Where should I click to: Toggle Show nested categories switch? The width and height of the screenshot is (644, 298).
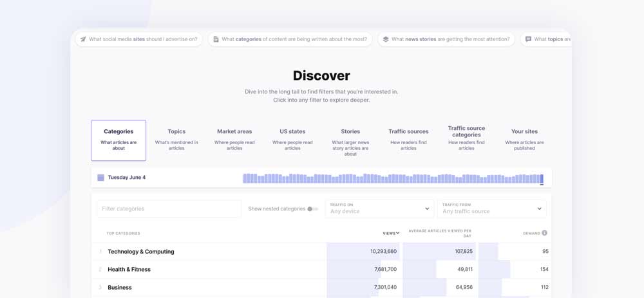(x=312, y=209)
